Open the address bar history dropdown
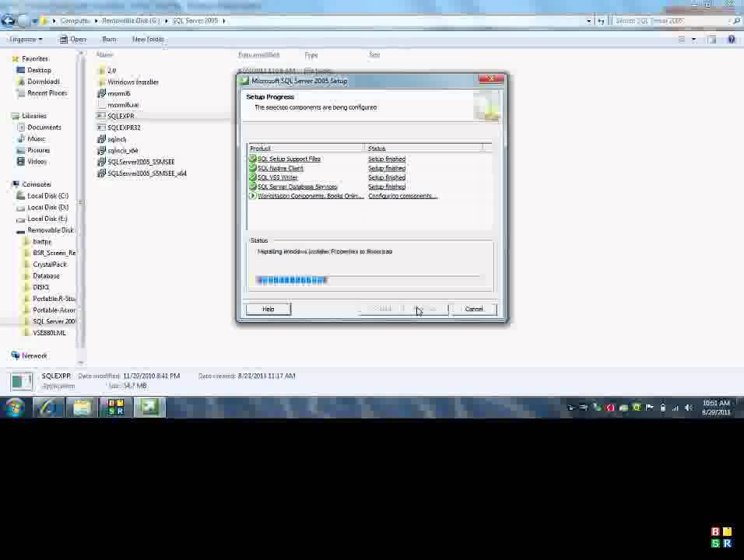 589,21
